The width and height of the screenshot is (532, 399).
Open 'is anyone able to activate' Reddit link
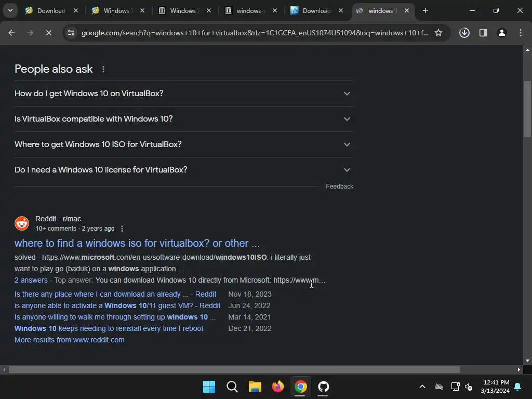coord(117,305)
